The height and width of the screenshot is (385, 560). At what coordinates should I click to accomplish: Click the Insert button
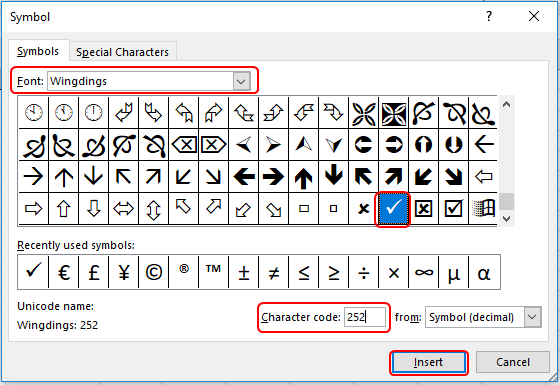pos(429,362)
